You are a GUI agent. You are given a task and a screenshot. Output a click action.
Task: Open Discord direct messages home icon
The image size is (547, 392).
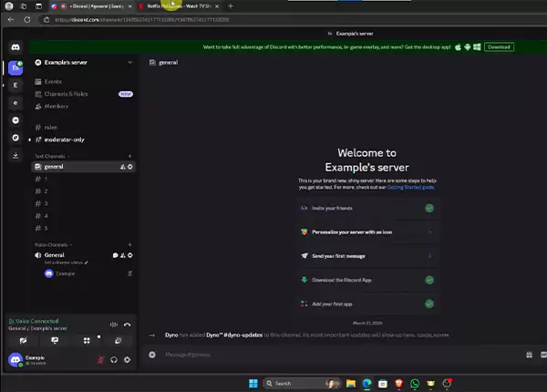[x=15, y=47]
